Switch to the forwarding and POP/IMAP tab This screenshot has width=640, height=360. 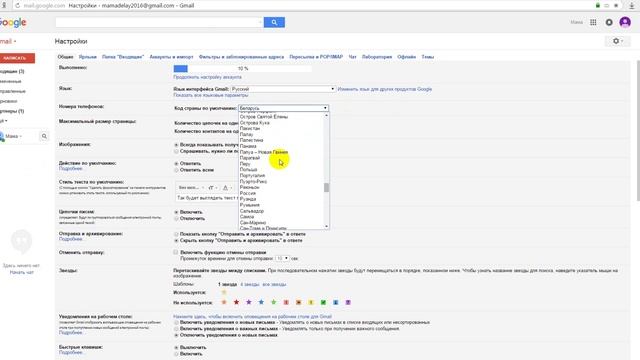pos(316,57)
